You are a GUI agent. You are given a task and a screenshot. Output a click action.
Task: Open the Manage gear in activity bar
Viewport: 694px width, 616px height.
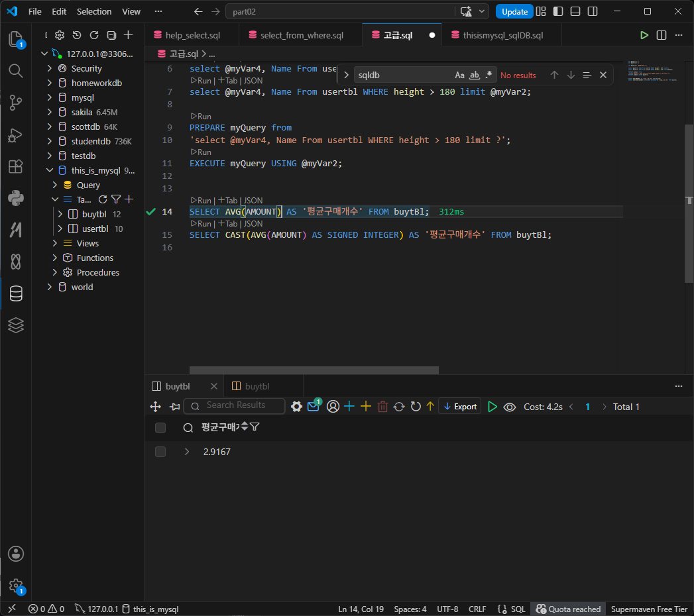[16, 586]
